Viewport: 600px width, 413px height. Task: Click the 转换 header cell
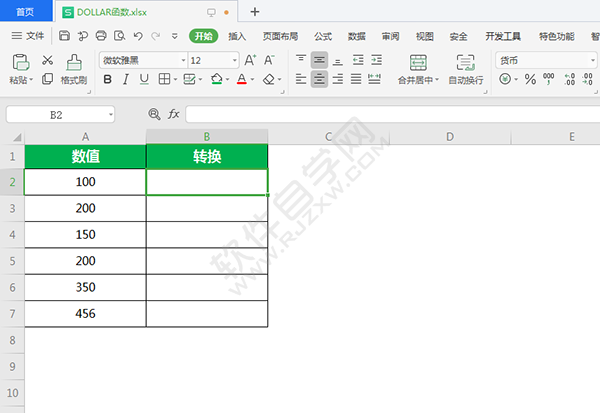pyautogui.click(x=207, y=157)
